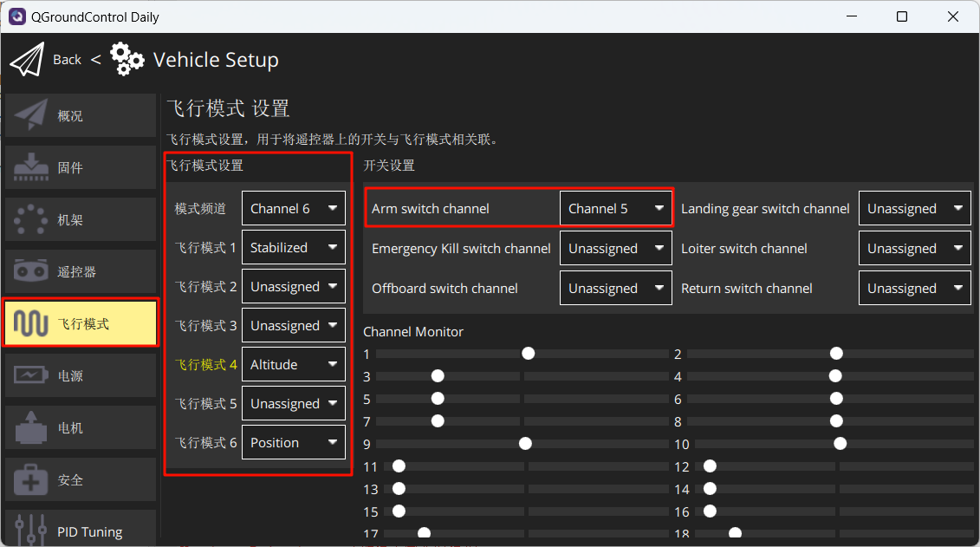980x547 pixels.
Task: Click the channel 1 monitor slider knob
Action: point(528,354)
